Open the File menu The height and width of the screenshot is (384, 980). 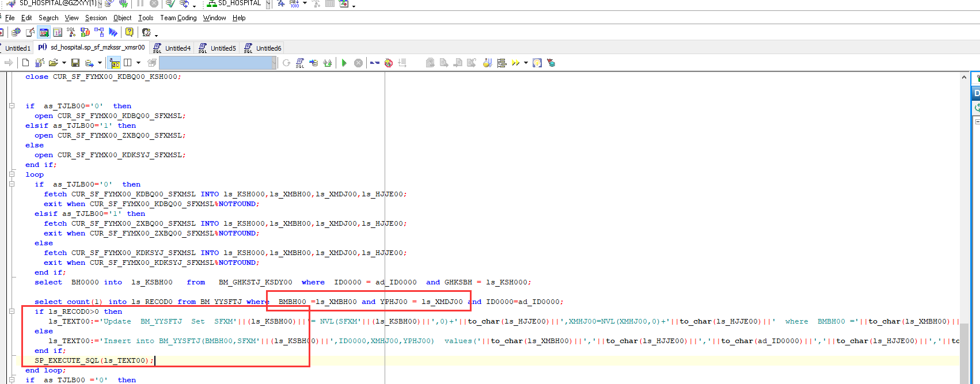pyautogui.click(x=10, y=18)
